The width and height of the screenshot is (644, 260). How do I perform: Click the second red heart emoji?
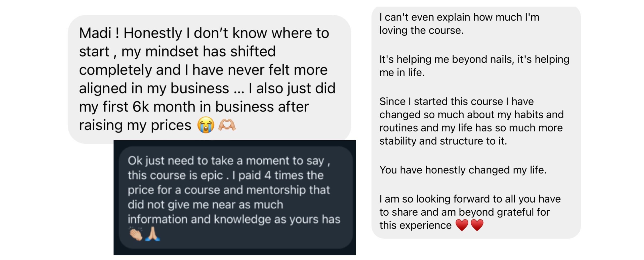point(477,225)
